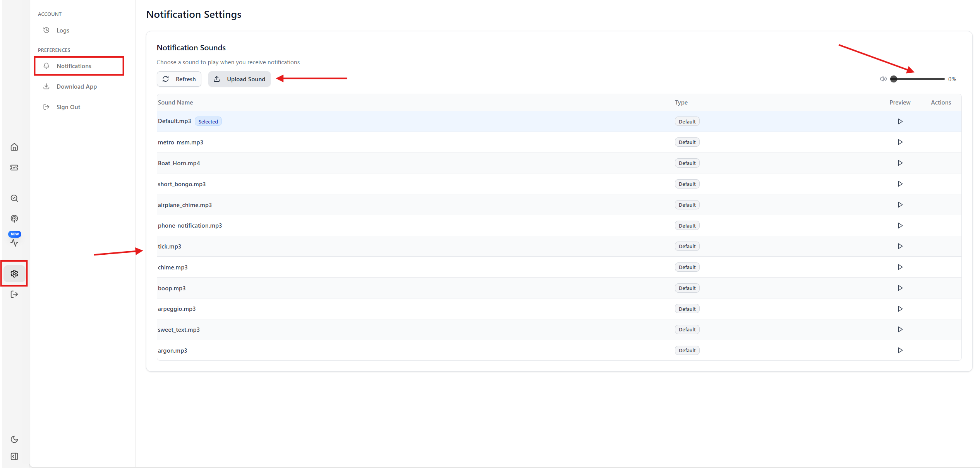Preview the Boat_Horn.mp4 sound
980x468 pixels.
pos(900,163)
